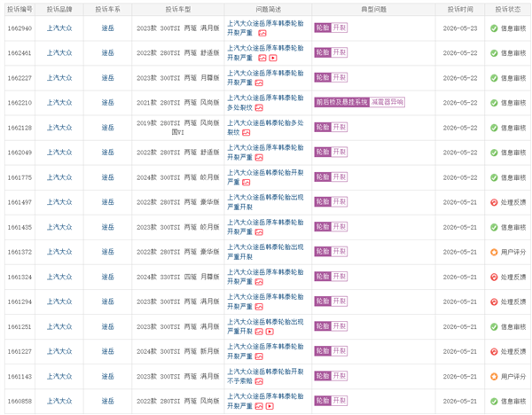Open 途岳 series link in row 1662461

click(107, 53)
